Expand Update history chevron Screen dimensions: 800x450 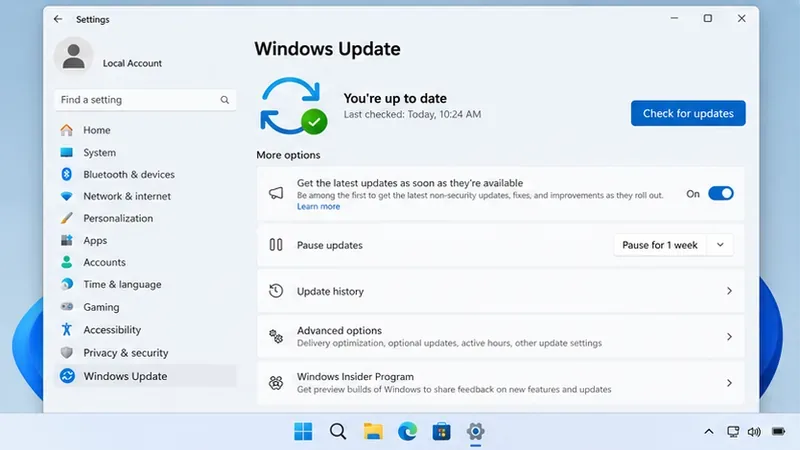point(729,291)
